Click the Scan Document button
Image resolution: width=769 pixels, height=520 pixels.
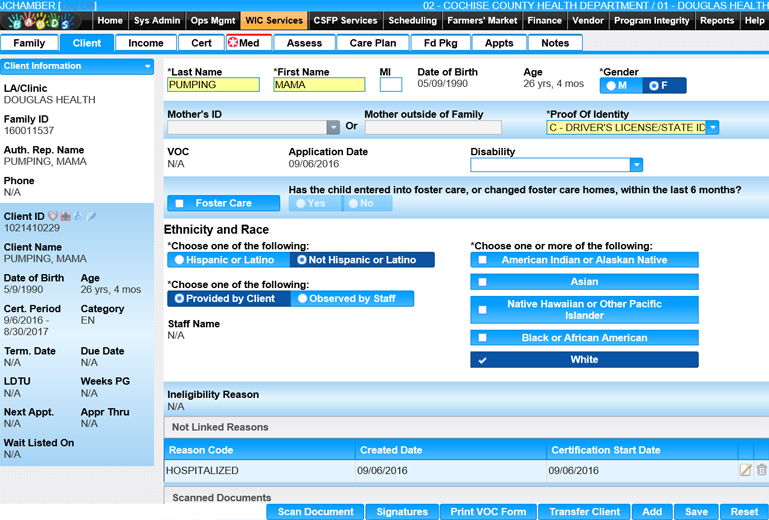point(315,512)
